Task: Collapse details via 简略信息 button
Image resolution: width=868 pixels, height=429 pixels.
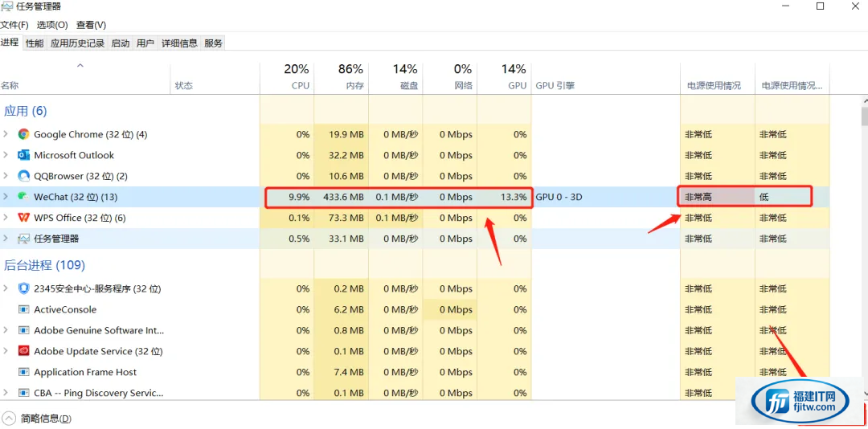Action: 37,419
